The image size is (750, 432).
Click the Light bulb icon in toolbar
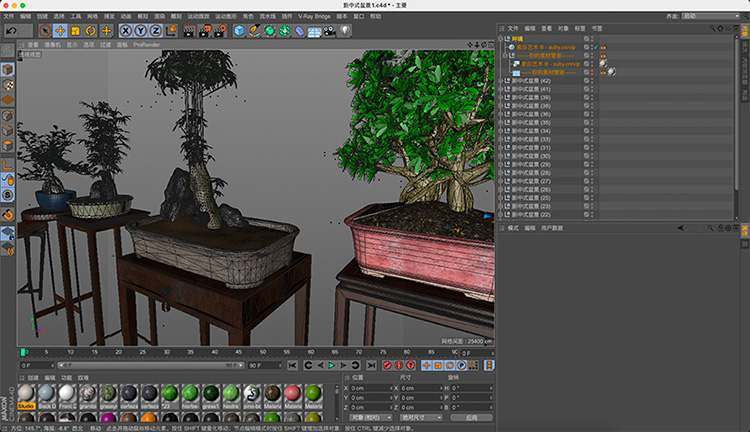(x=345, y=31)
